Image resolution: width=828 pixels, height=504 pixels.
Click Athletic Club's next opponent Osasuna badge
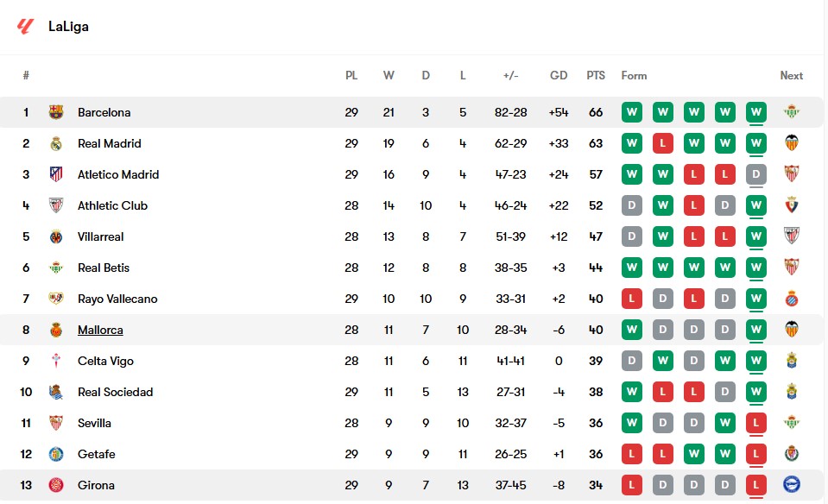(x=791, y=205)
